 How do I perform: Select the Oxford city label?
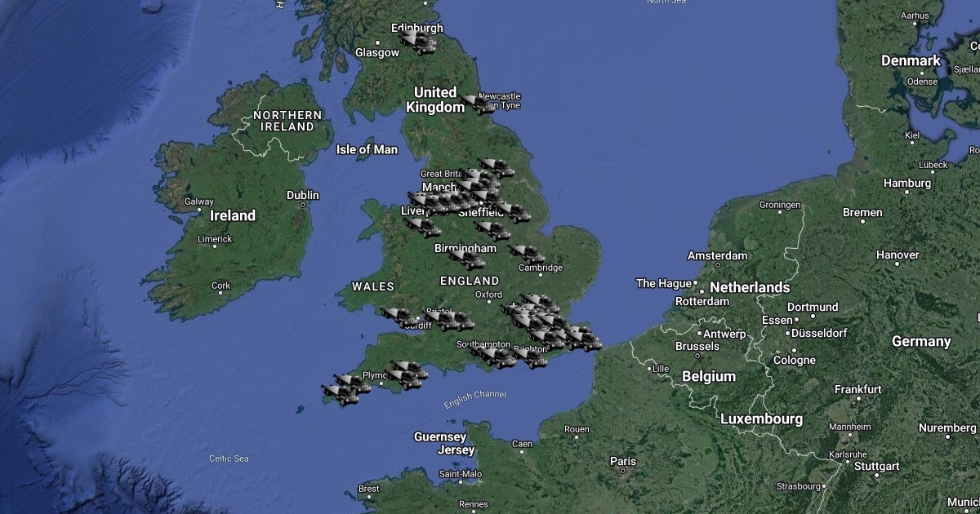(488, 295)
